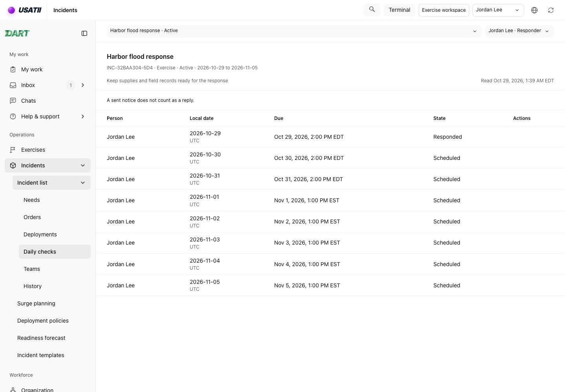Select the Daily checks menu item
565x392 pixels.
point(55,252)
